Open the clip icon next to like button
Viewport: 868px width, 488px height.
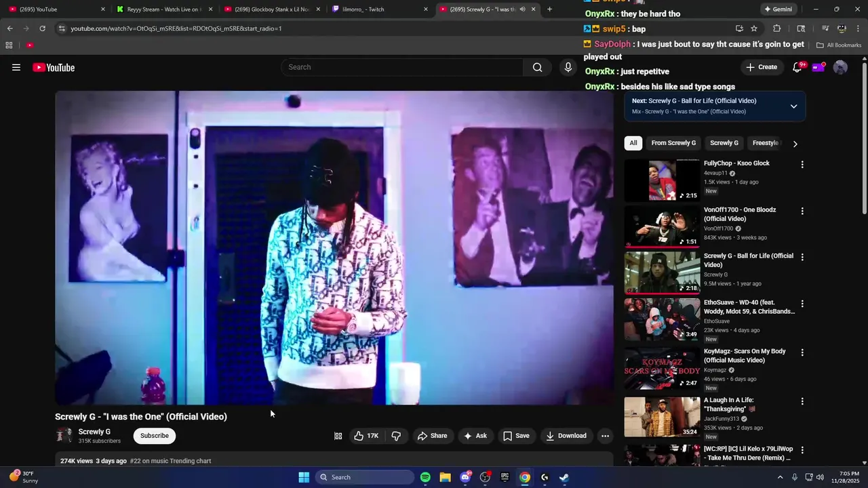tap(338, 436)
